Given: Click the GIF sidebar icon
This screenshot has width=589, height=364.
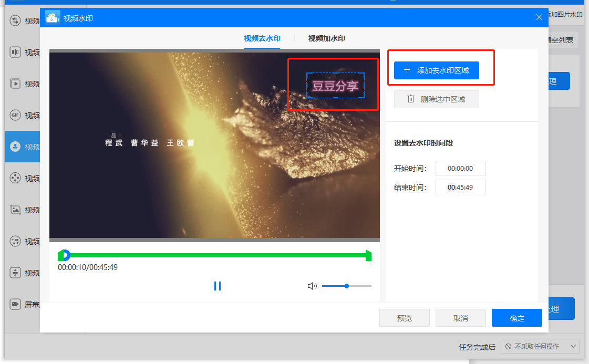Looking at the screenshot, I should [x=15, y=115].
